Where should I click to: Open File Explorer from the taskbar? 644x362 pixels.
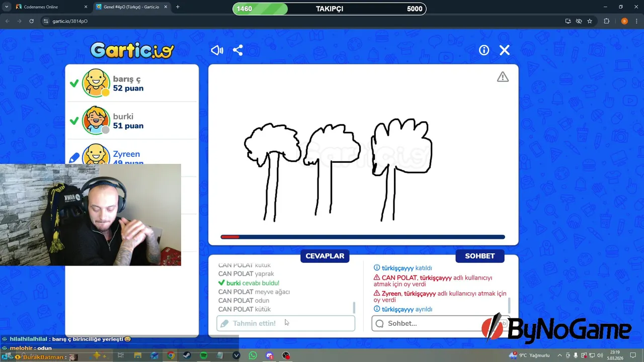pyautogui.click(x=138, y=355)
